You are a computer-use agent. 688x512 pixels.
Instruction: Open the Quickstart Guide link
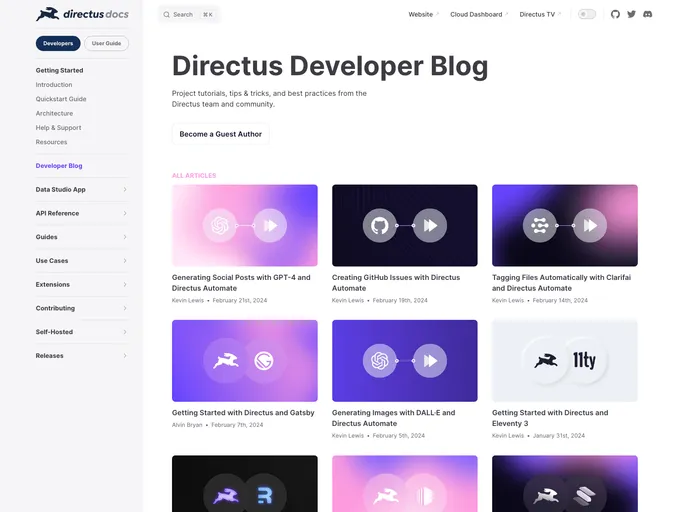pos(61,99)
